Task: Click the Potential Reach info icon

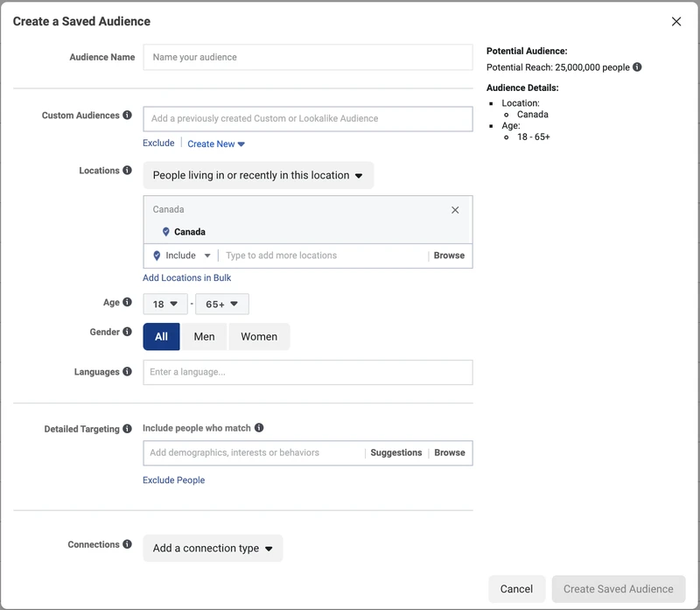Action: 637,67
